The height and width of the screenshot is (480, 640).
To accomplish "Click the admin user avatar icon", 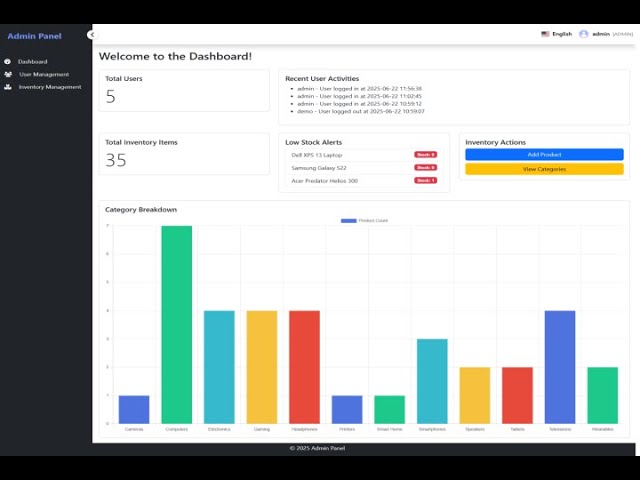I will pos(584,34).
